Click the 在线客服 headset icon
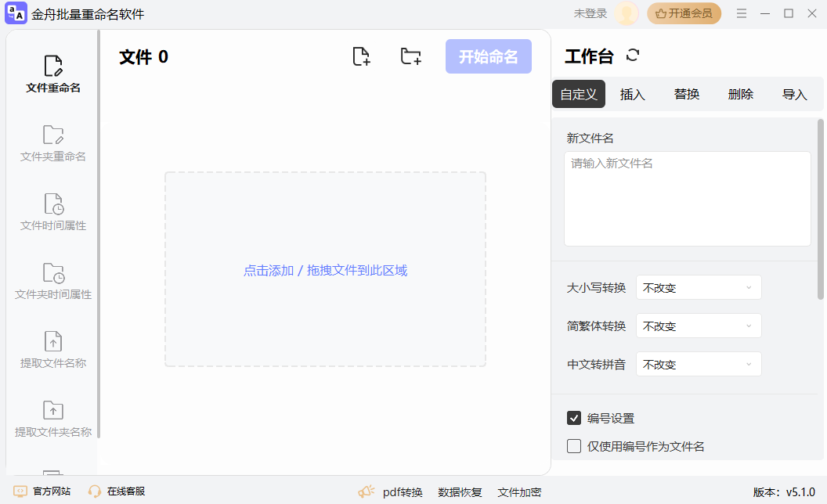The width and height of the screenshot is (827, 504). click(x=95, y=491)
